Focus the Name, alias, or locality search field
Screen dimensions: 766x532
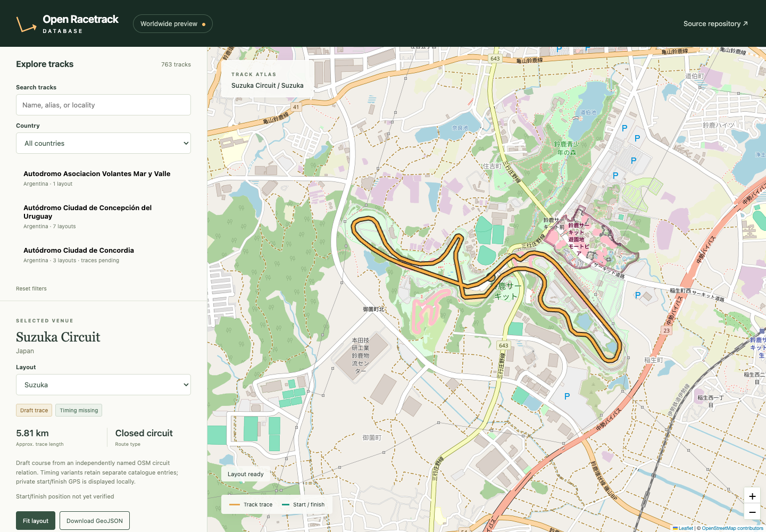pos(103,105)
